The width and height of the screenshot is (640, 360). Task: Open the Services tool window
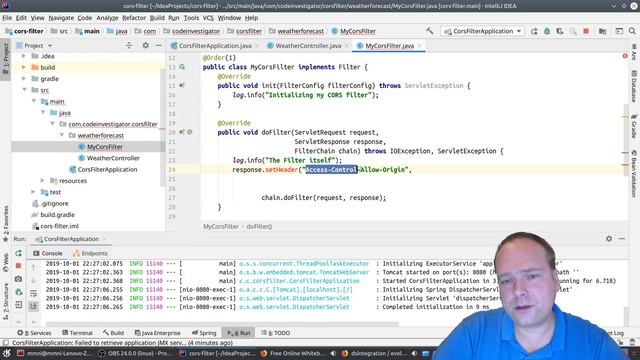[x=34, y=333]
